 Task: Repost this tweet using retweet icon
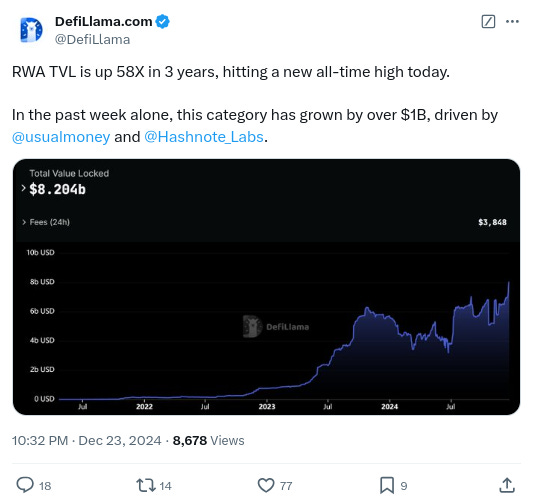tap(146, 485)
